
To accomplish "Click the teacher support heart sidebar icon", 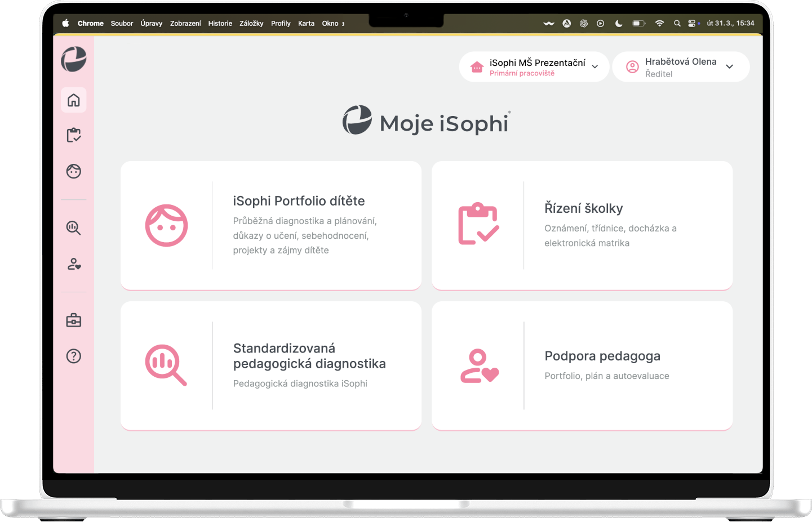I will click(x=74, y=264).
